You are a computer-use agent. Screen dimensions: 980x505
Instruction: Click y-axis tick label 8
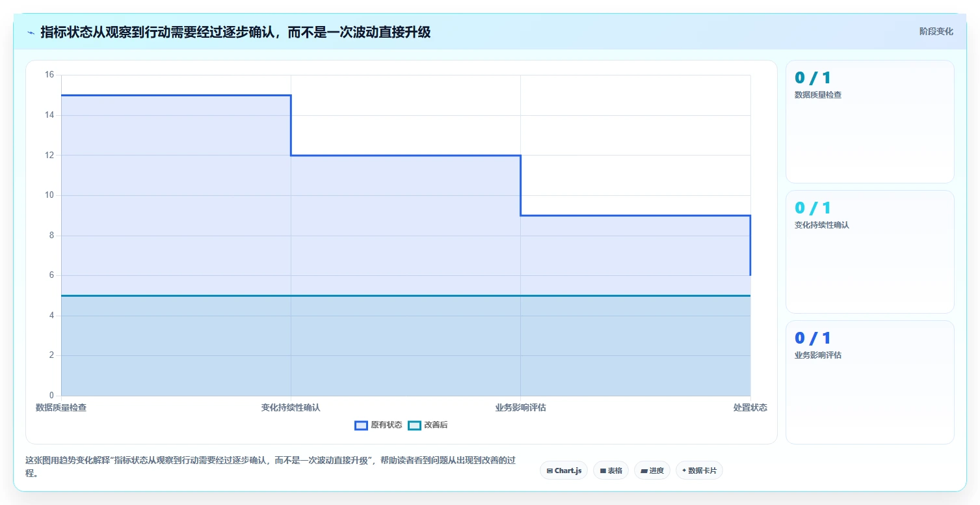(x=51, y=236)
